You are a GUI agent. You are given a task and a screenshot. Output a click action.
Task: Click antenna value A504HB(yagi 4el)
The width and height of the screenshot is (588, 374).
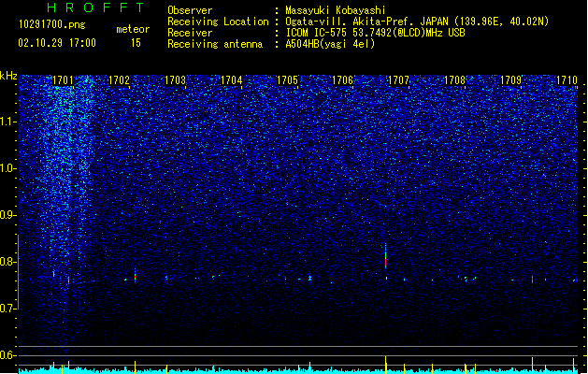point(330,44)
